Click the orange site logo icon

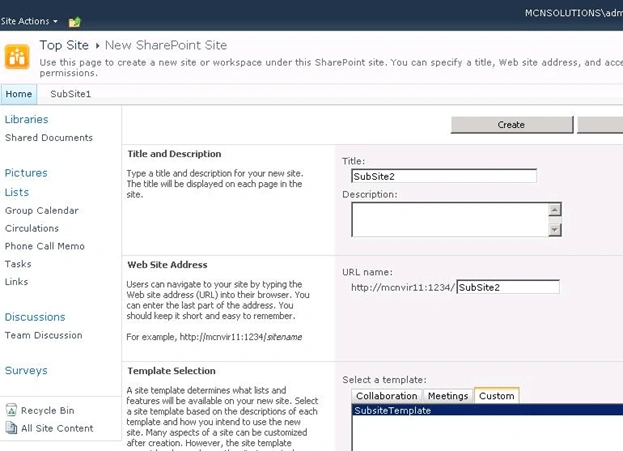[x=17, y=57]
